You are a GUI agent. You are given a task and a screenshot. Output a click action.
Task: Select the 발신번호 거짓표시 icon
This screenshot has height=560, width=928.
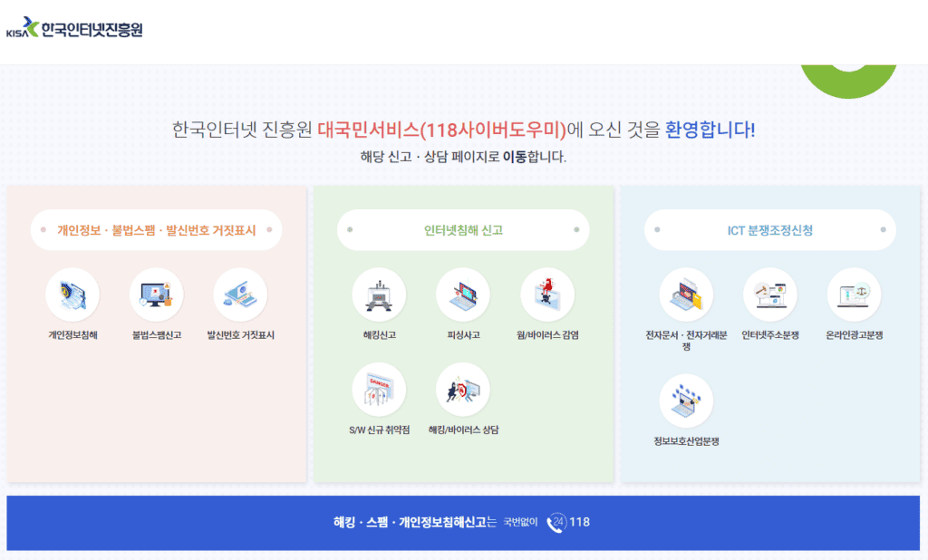pyautogui.click(x=240, y=294)
